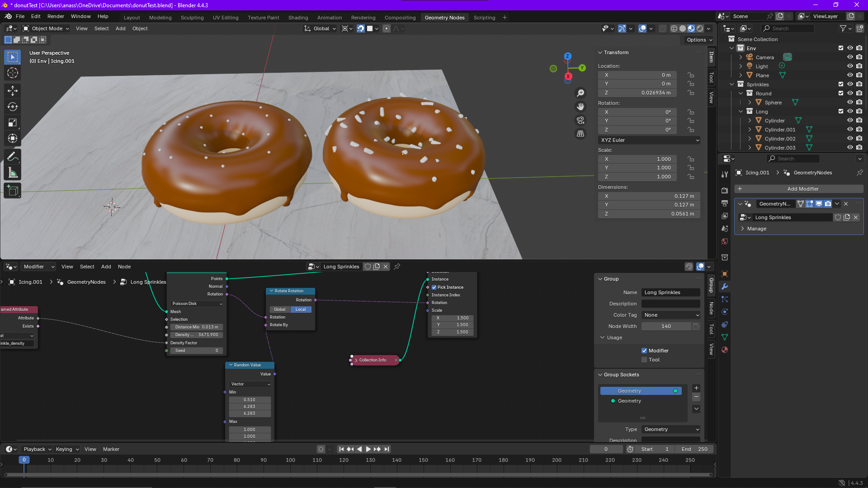Open viewport Options button
The image size is (868, 488).
click(x=699, y=40)
